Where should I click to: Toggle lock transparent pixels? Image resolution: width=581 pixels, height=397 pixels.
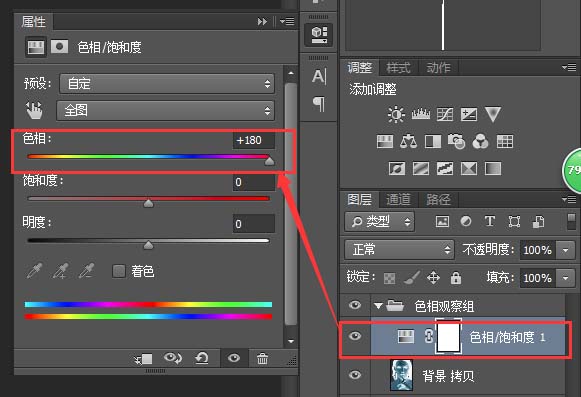tap(389, 278)
